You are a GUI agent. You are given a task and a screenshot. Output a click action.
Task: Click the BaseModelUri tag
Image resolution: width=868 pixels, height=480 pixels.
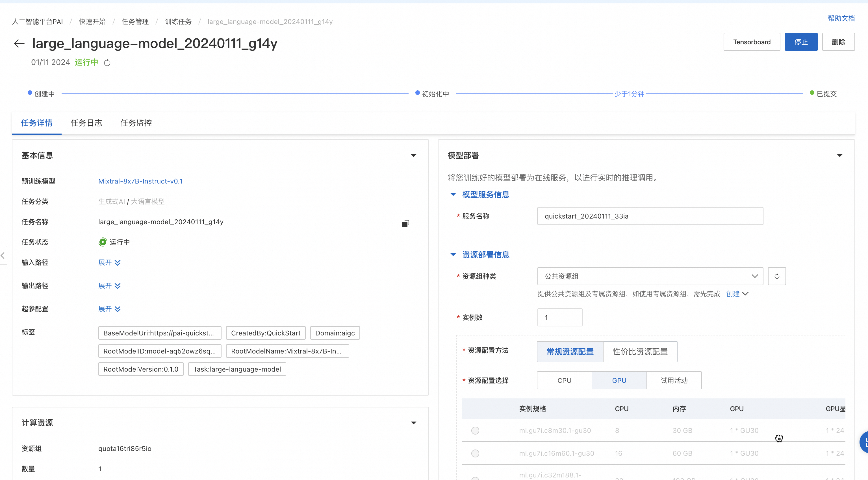coord(160,333)
